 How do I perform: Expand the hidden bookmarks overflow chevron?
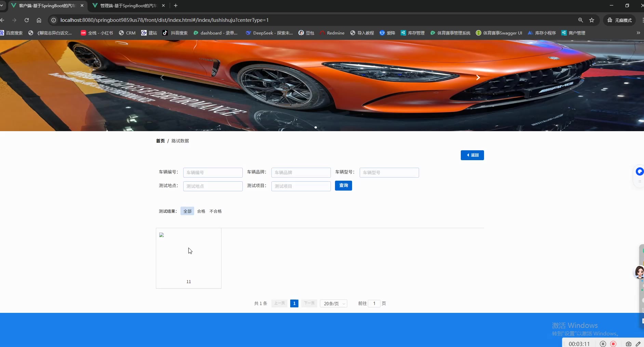pos(638,33)
